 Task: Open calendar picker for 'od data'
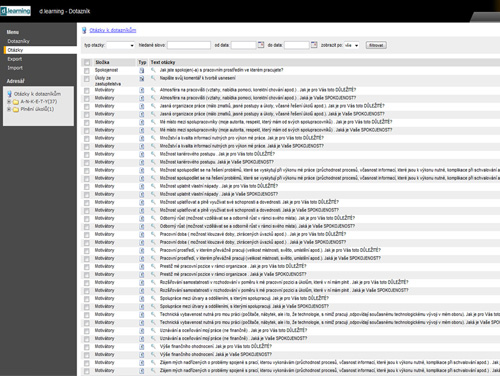click(261, 45)
